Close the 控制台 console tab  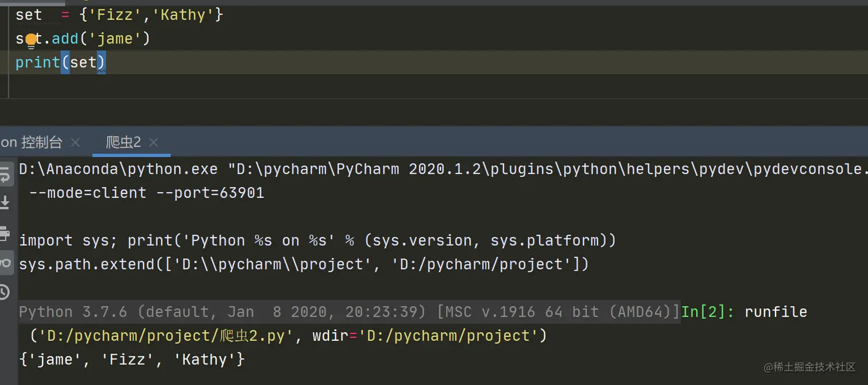(x=75, y=142)
